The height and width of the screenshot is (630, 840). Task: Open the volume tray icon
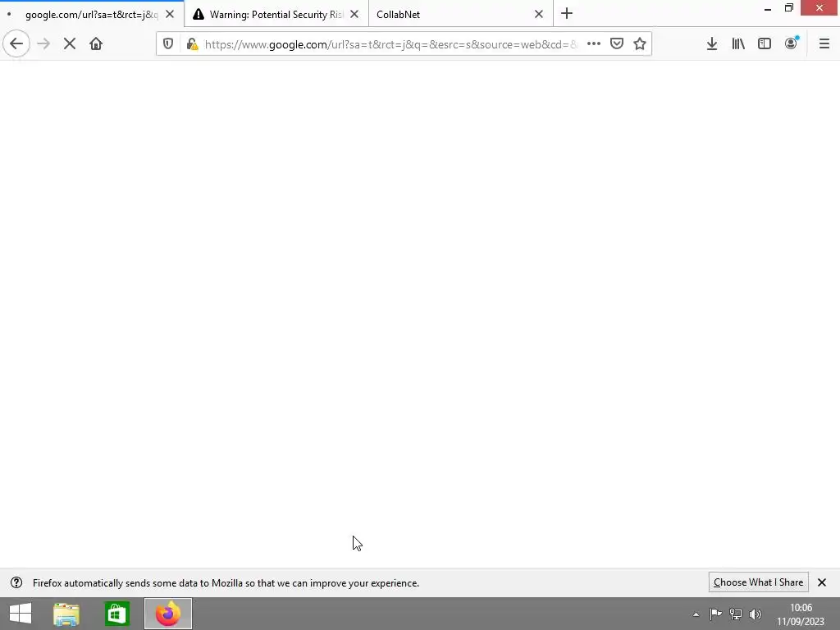[756, 614]
